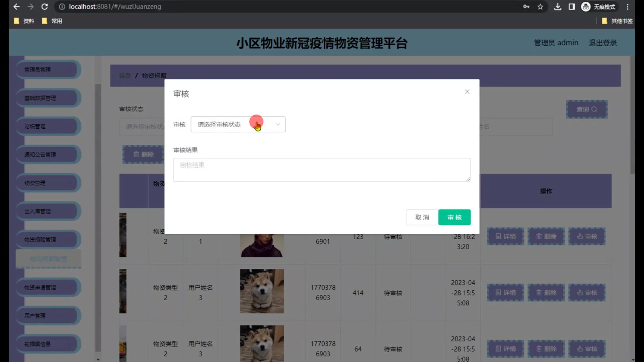This screenshot has height=362, width=644.
Task: Click 删除 for the row with quantity 414
Action: point(546,293)
